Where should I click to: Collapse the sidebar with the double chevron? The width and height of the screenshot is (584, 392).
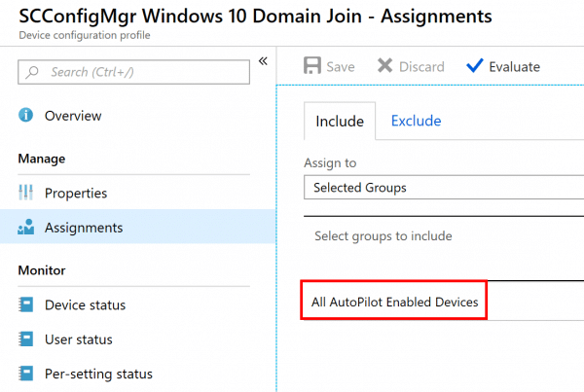tap(263, 60)
